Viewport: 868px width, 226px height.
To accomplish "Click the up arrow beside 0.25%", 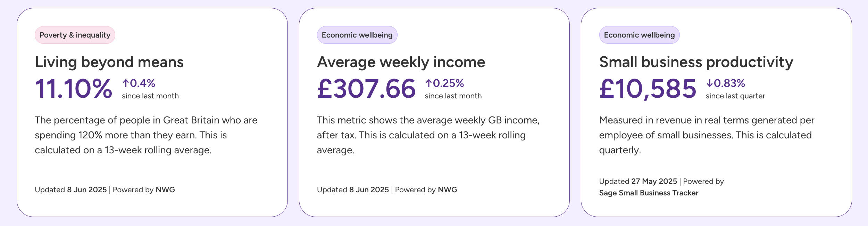I will pos(429,83).
